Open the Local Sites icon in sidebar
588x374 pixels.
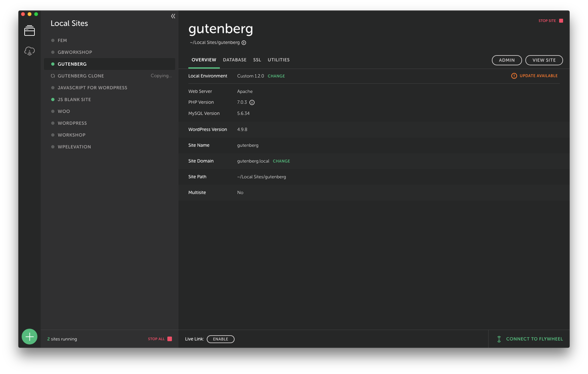tap(29, 31)
